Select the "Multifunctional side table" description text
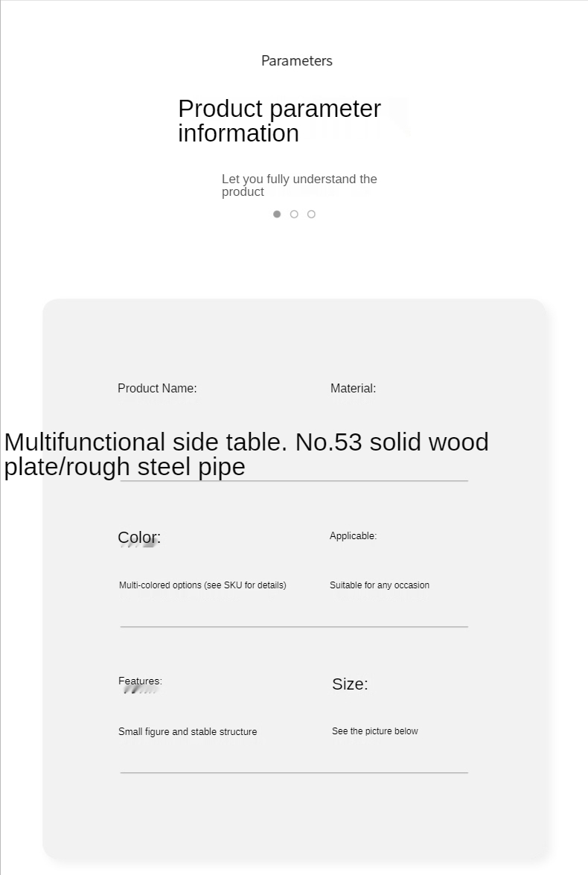 point(246,454)
